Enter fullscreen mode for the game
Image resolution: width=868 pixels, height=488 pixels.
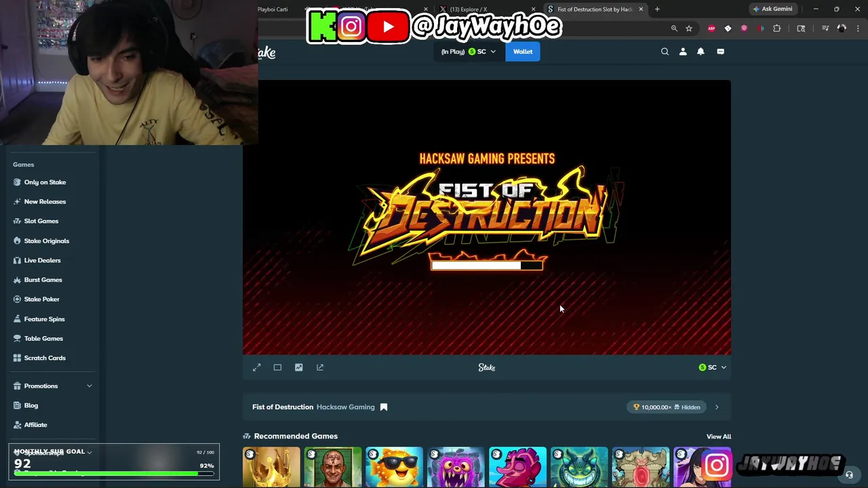[x=256, y=367]
